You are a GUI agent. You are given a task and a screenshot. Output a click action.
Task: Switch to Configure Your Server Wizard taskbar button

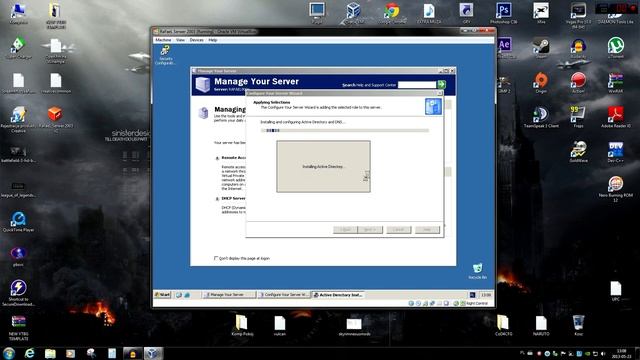coord(284,294)
